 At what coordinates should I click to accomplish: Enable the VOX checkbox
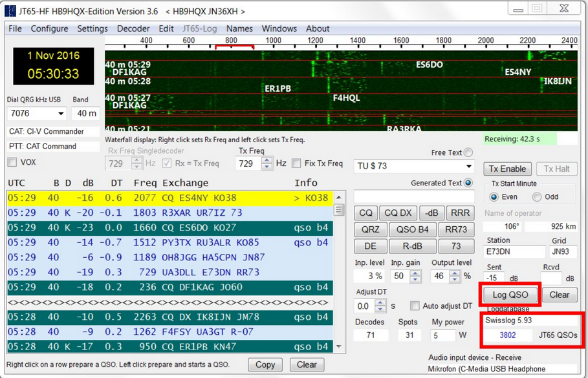(12, 162)
